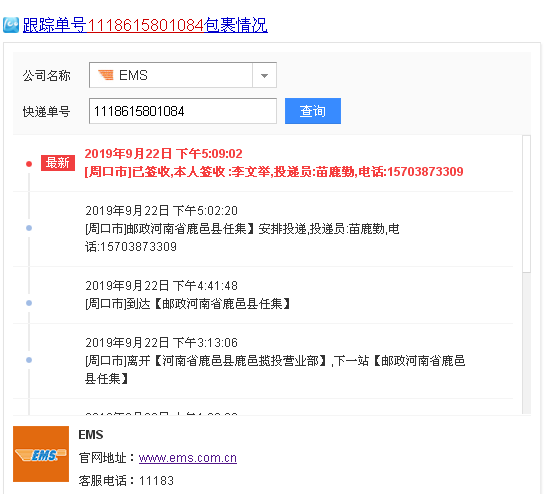Select the timestamp 2019年9月22日 下午5:02:20
Screen dimensions: 546x494
click(161, 211)
